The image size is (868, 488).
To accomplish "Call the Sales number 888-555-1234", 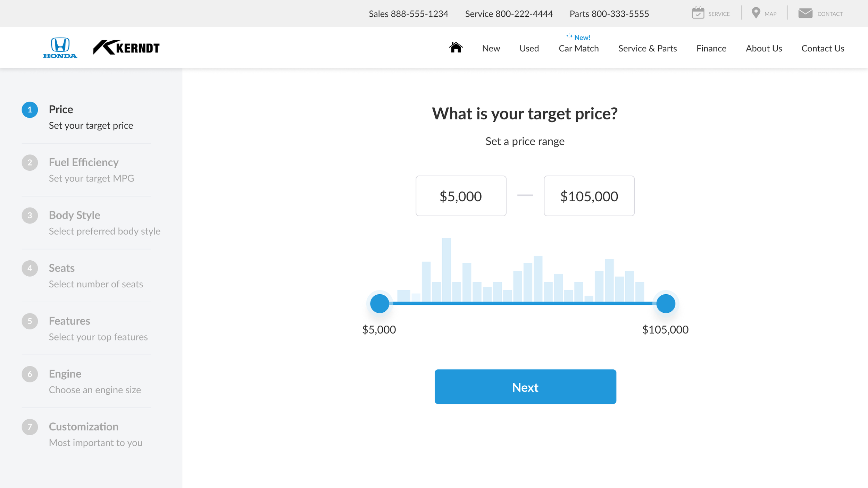I will tap(408, 14).
